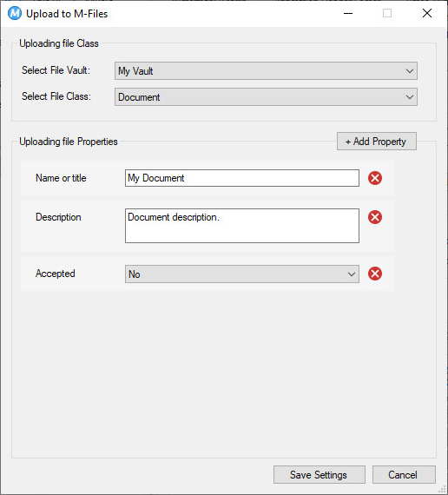This screenshot has width=448, height=495.
Task: Remove the Accepted property row
Action: tap(375, 274)
